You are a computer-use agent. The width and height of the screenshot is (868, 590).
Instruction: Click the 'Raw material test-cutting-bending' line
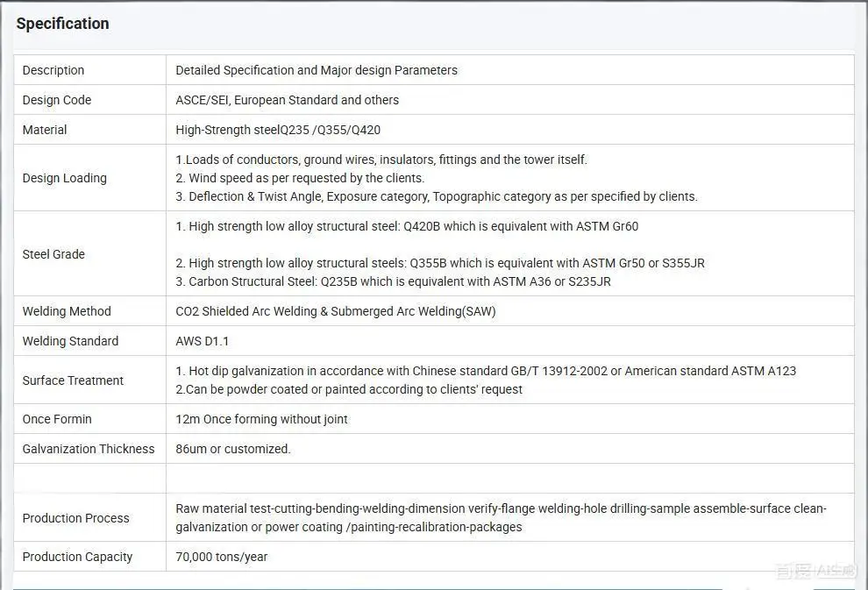click(501, 508)
